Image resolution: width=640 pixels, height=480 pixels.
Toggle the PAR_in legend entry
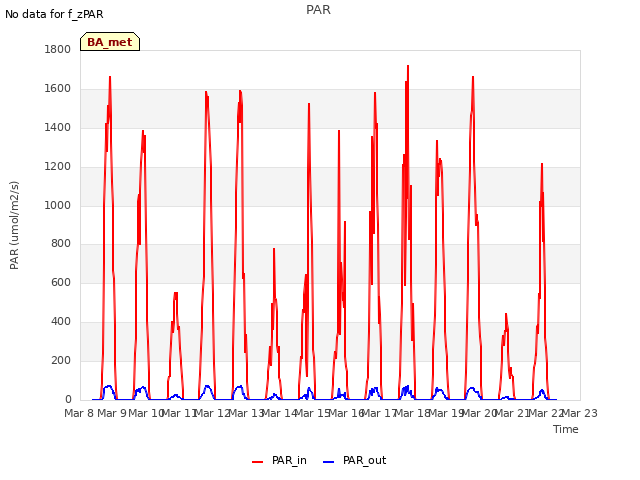(x=280, y=460)
